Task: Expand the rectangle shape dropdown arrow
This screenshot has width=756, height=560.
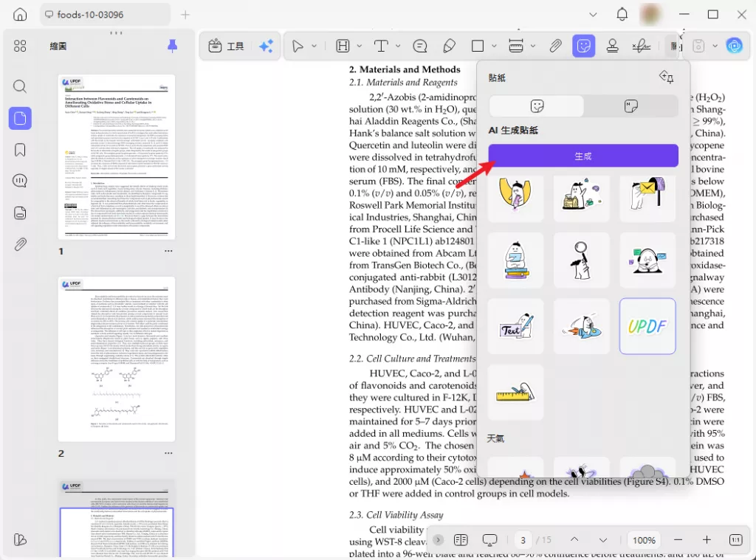Action: point(494,46)
